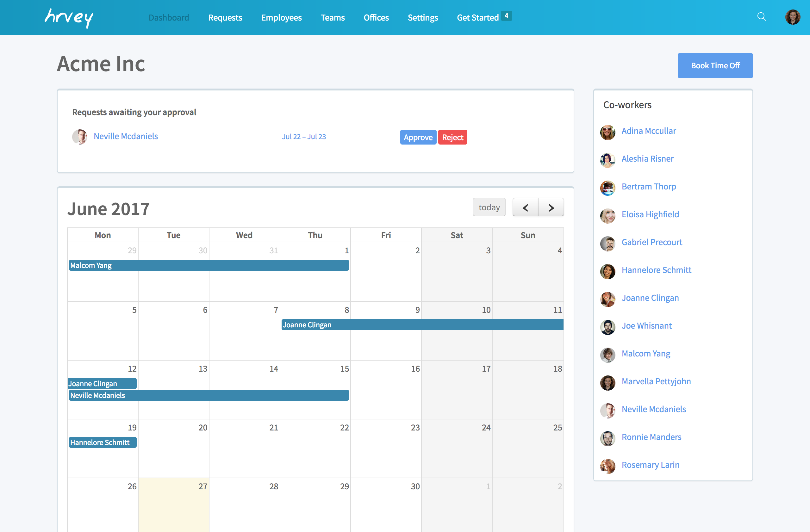Click Joe Whisnant's avatar photo
This screenshot has width=810, height=532.
pos(607,327)
